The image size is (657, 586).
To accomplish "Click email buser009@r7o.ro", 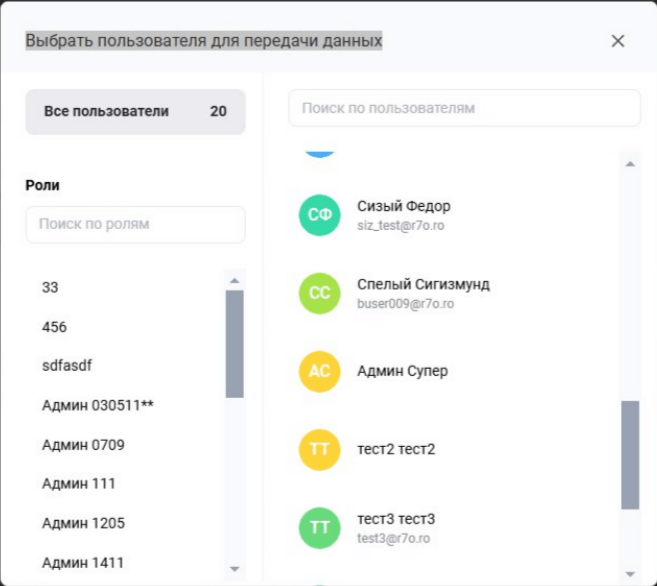I will point(405,304).
